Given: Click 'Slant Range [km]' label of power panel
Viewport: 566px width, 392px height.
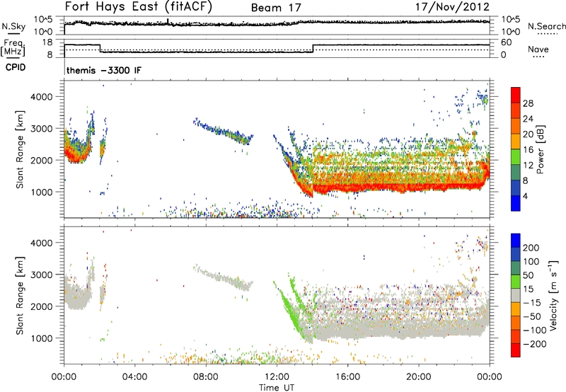Looking at the screenshot, I should [20, 149].
